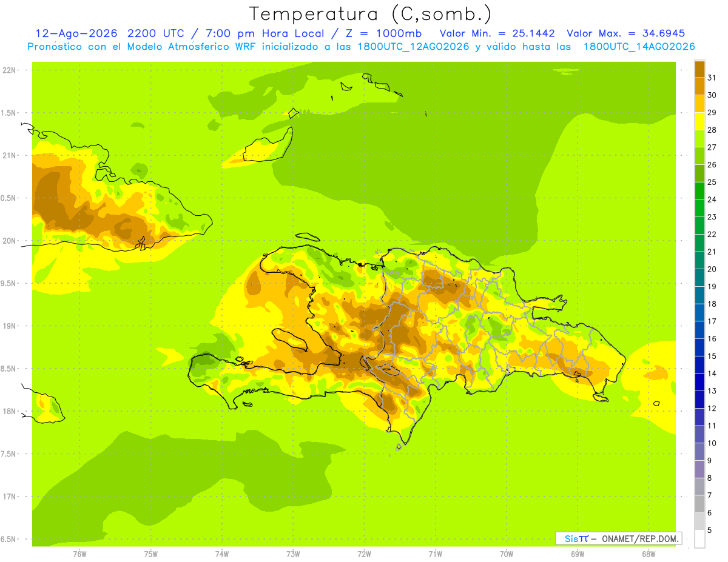This screenshot has width=728, height=562.
Task: Click the legend value label 28
Action: click(712, 130)
